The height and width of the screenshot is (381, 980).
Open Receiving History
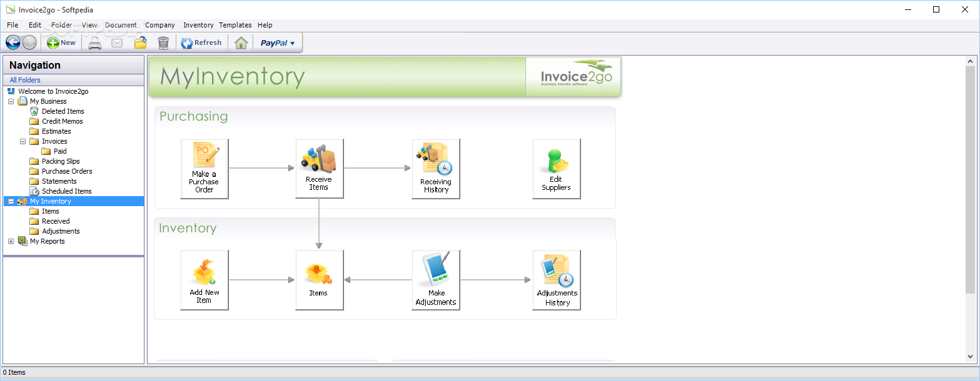click(436, 169)
